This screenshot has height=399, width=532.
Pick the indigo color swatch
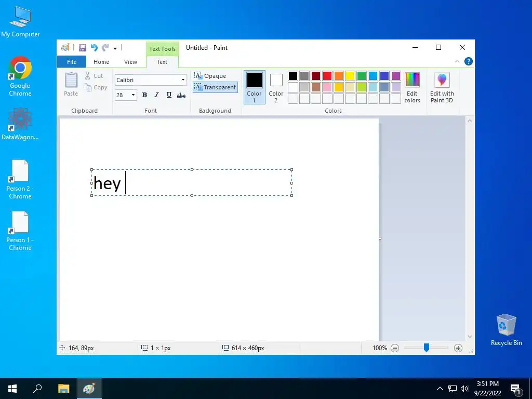(384, 76)
